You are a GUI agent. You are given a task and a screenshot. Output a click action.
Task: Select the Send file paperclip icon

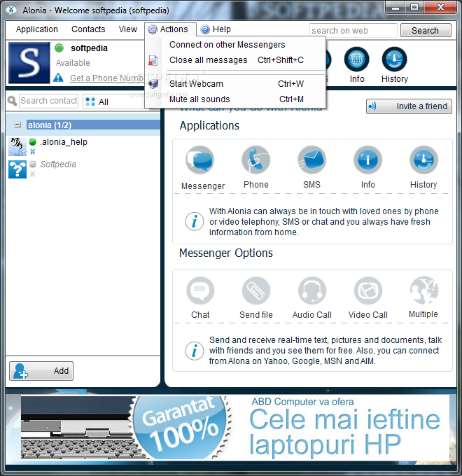pyautogui.click(x=256, y=290)
